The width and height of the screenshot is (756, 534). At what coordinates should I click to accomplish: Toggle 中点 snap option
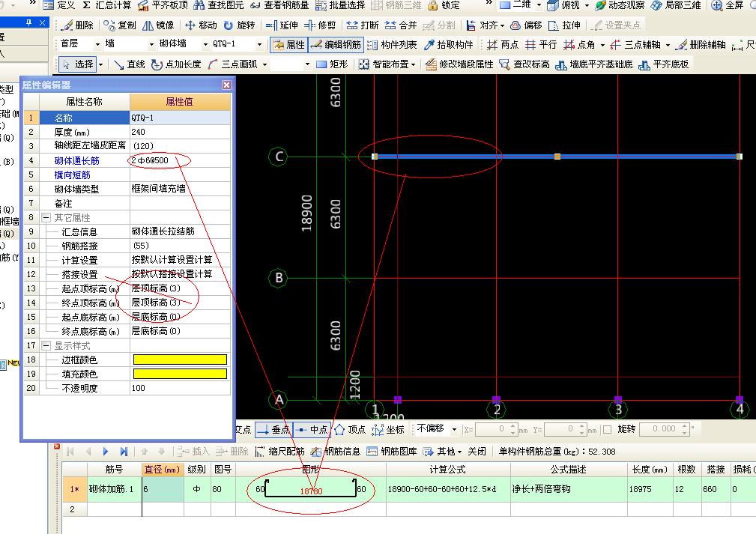[x=312, y=429]
